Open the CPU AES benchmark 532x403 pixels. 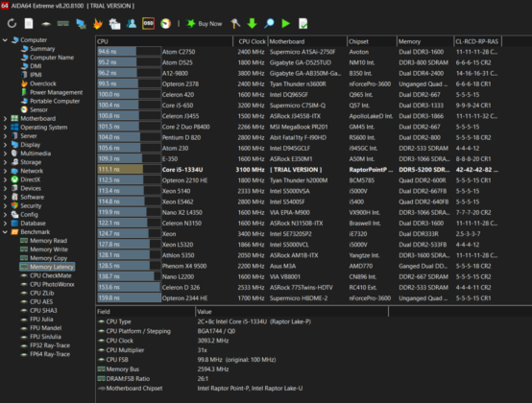pos(41,302)
